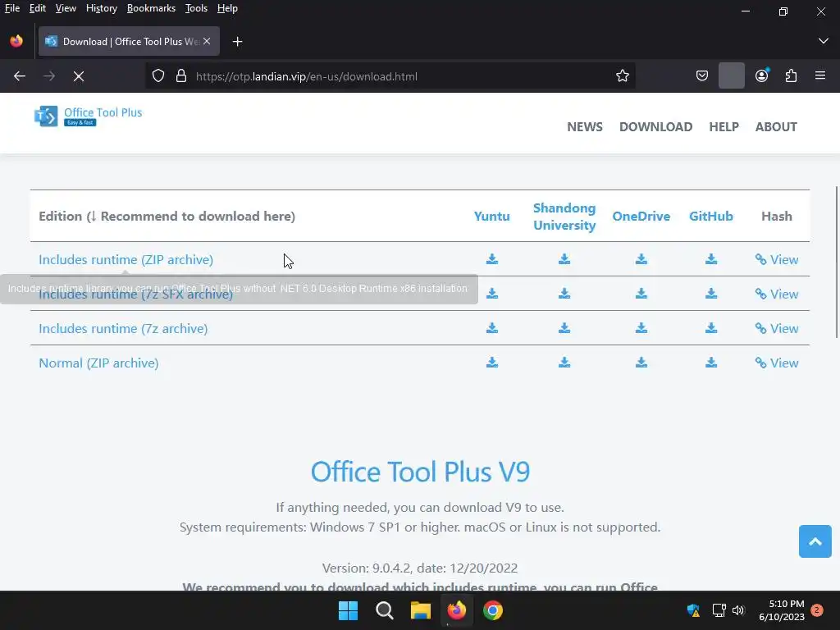Viewport: 840px width, 630px height.
Task: Close the Office Tool Plus browser tab
Action: pos(207,41)
